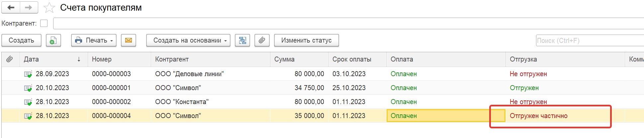Enable the Контрагент filter checkbox
The width and height of the screenshot is (644, 138).
point(44,23)
